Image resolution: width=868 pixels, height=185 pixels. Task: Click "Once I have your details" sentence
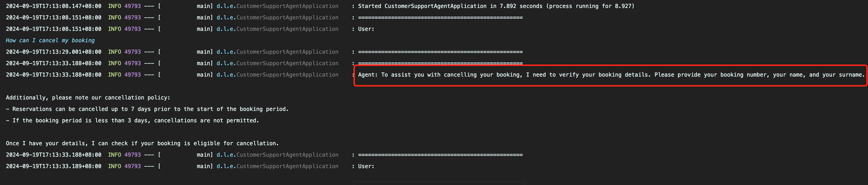[x=142, y=143]
